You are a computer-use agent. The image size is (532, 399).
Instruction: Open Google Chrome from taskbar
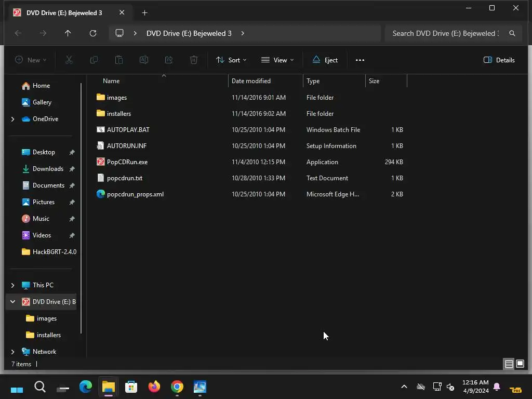(x=177, y=387)
